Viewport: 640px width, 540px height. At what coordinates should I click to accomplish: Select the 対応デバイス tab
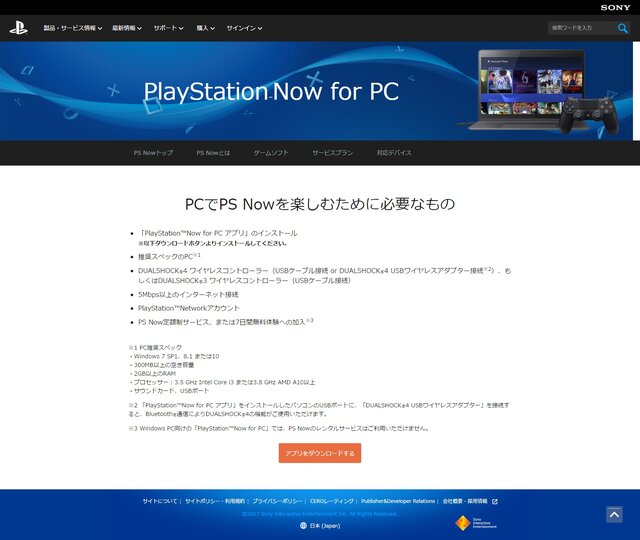pos(394,153)
